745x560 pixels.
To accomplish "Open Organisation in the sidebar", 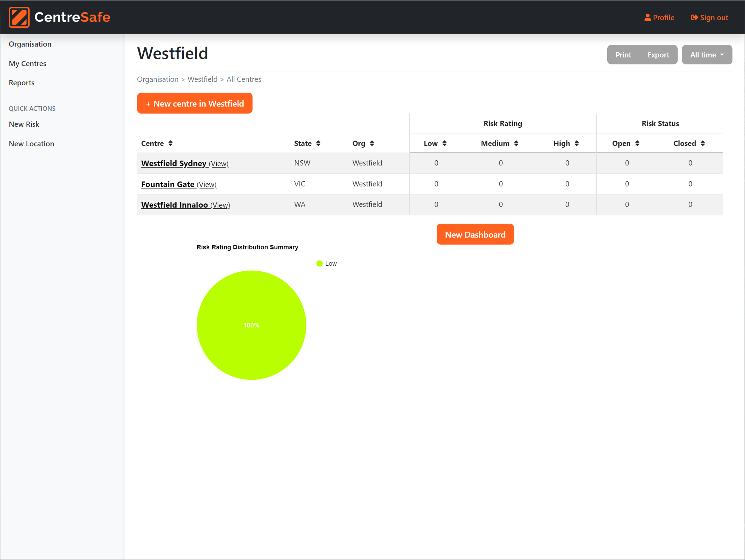I will [x=30, y=44].
